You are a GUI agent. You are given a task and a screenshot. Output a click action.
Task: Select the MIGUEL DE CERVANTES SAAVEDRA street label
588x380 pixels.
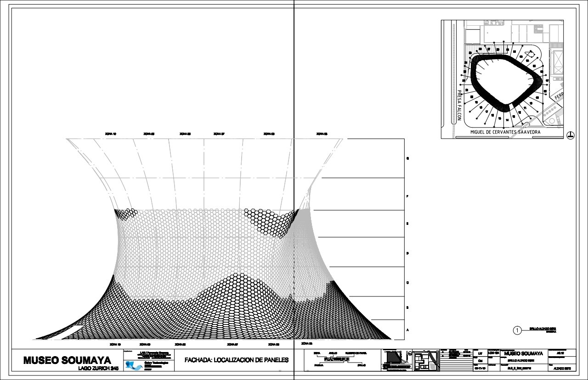point(505,132)
